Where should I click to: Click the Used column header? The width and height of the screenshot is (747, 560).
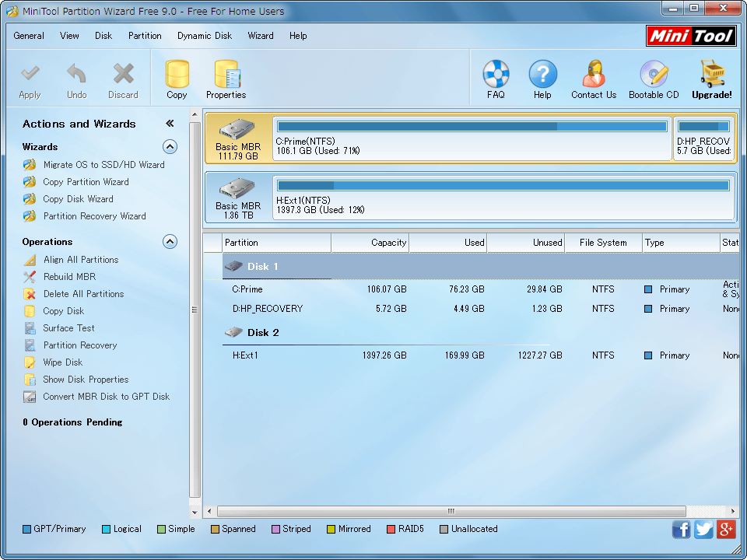(x=448, y=243)
